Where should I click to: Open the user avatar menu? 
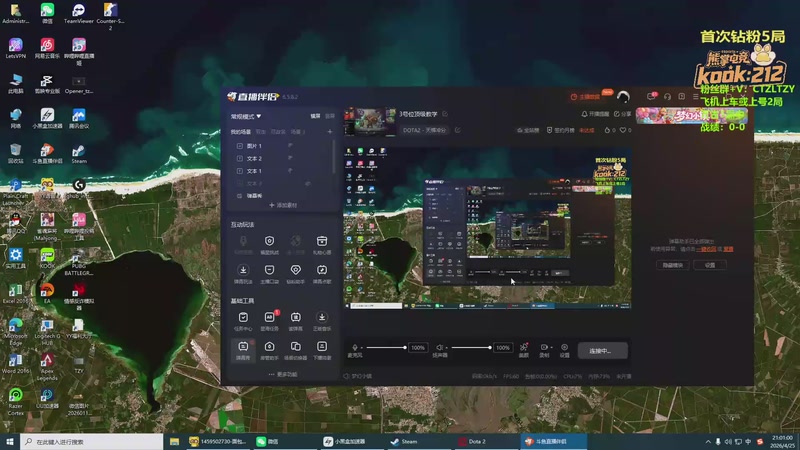click(x=623, y=96)
